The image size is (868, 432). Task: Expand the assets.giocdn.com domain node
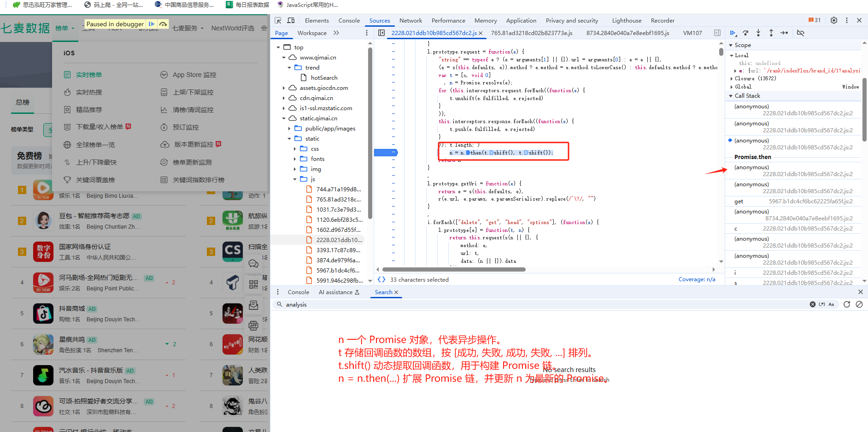pos(283,88)
